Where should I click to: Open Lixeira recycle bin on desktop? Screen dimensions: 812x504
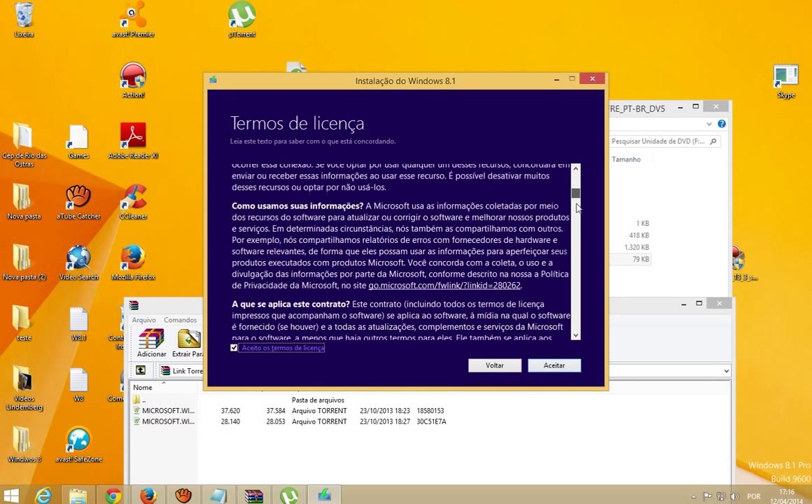pos(24,20)
